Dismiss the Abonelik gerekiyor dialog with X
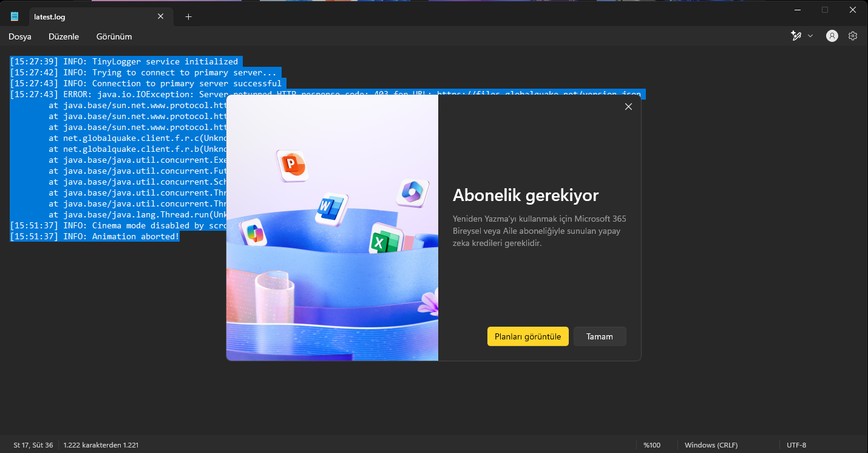 (628, 106)
